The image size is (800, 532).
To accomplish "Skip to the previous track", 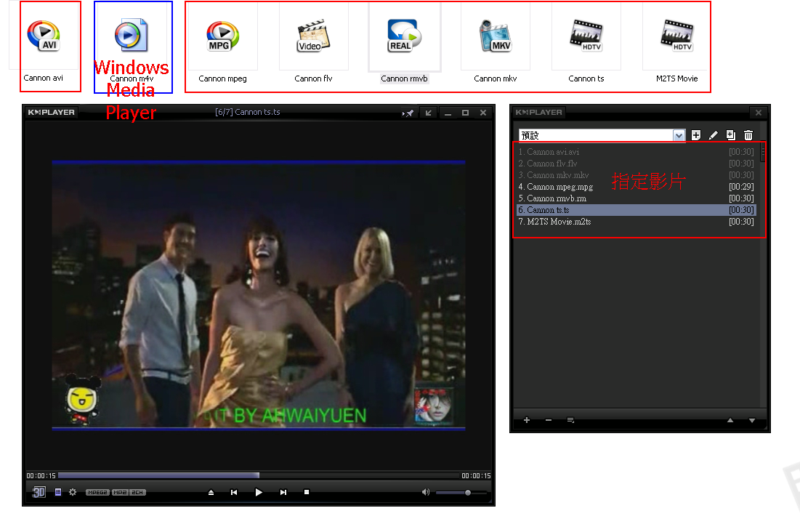I will click(x=234, y=492).
